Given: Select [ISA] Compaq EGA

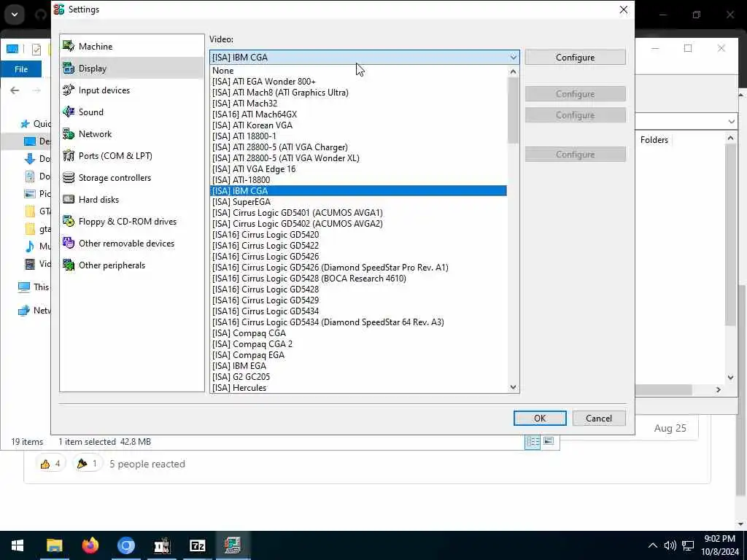Looking at the screenshot, I should click(358, 355).
